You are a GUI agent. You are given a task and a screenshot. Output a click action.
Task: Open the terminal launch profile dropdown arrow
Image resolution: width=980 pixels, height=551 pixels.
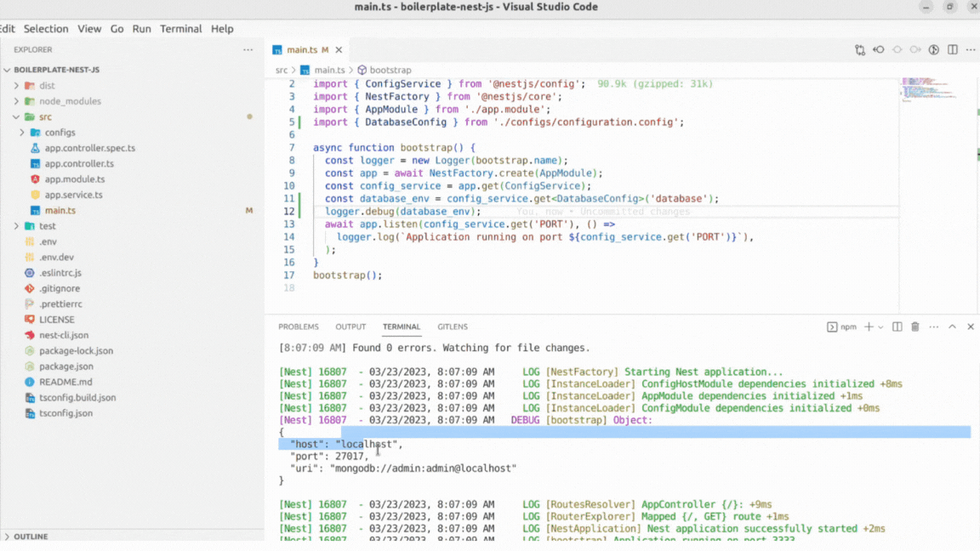[x=880, y=327]
